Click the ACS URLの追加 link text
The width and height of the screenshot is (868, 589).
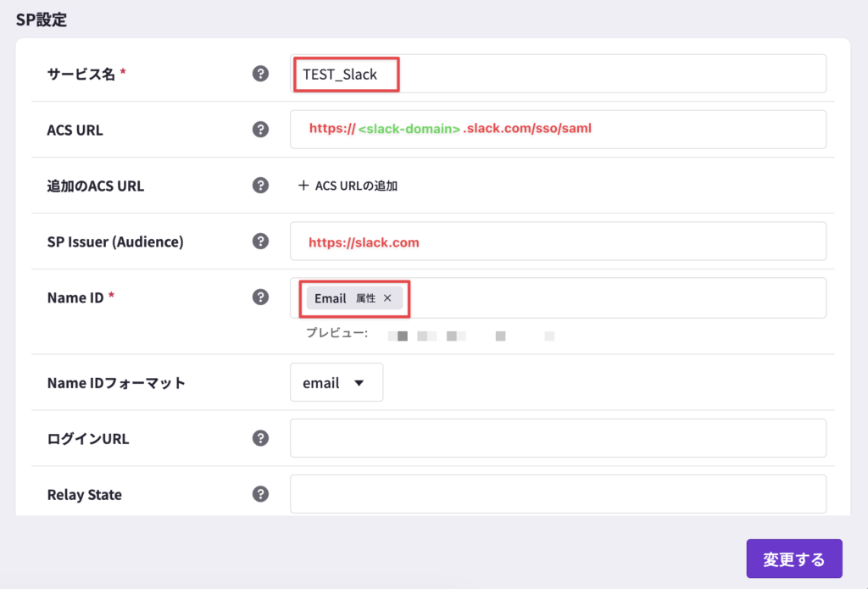click(356, 186)
